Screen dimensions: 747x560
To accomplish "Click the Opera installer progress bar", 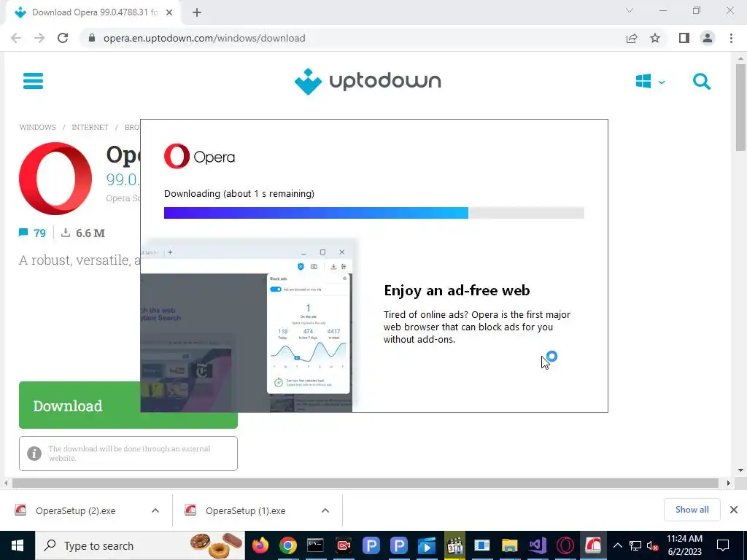I will (374, 213).
